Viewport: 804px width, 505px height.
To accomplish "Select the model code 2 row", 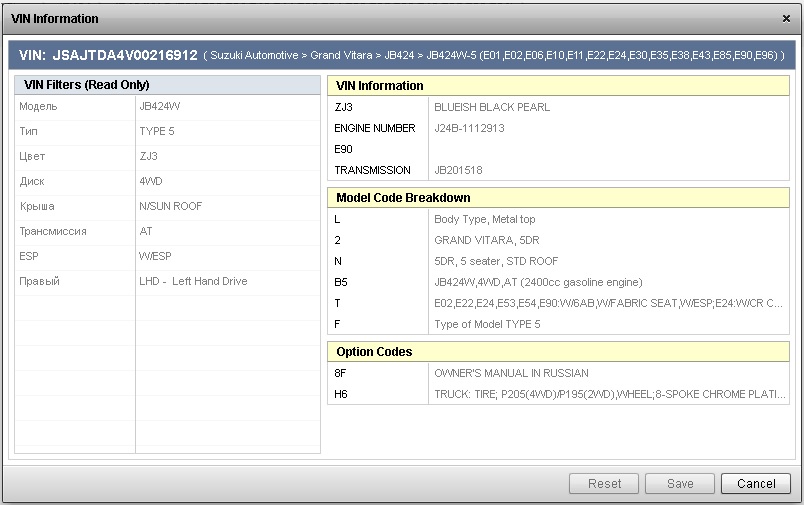I will (x=337, y=240).
